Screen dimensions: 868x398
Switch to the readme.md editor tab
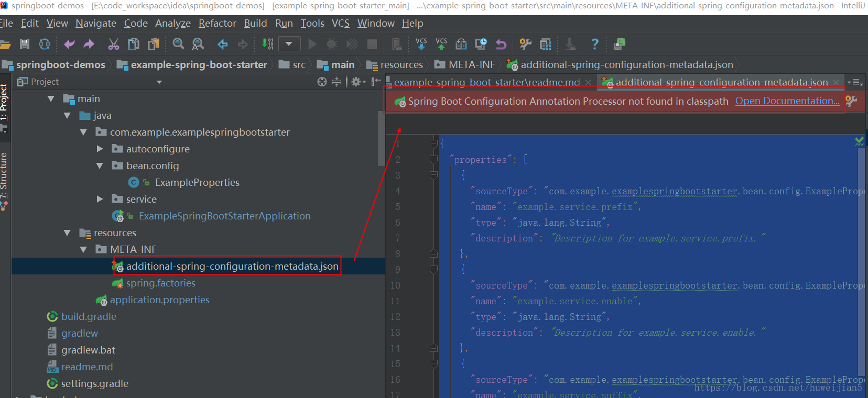pos(486,82)
